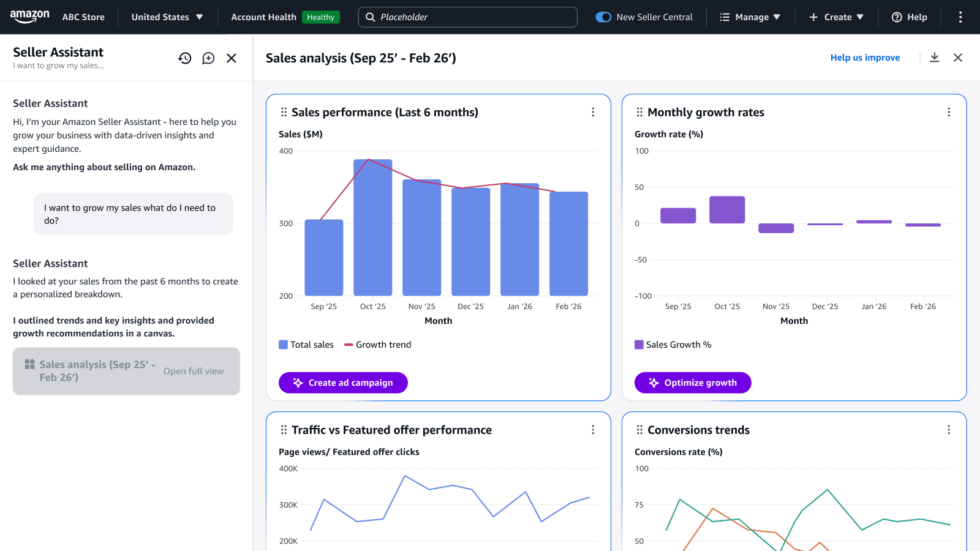
Task: Click the Create ad campaign button
Action: [x=343, y=383]
